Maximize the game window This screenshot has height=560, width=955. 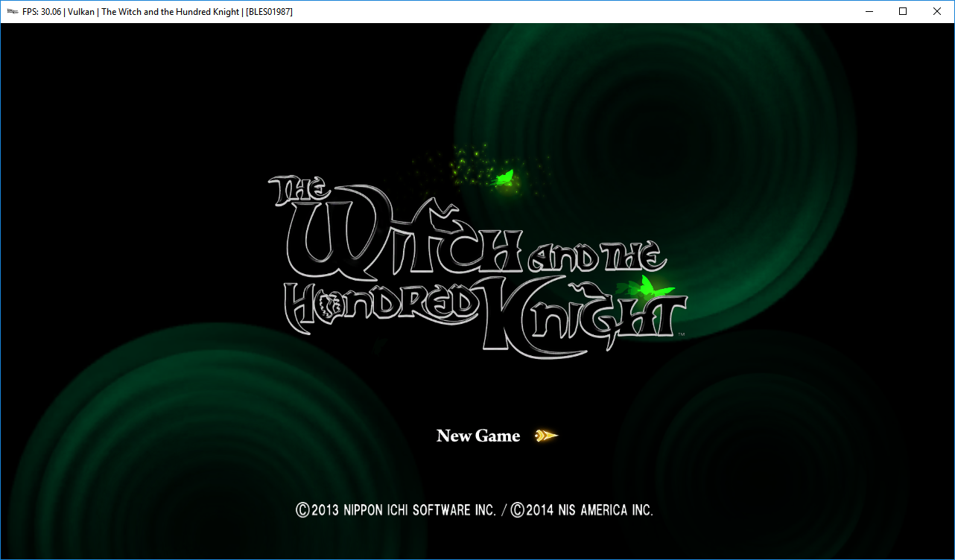(x=903, y=11)
